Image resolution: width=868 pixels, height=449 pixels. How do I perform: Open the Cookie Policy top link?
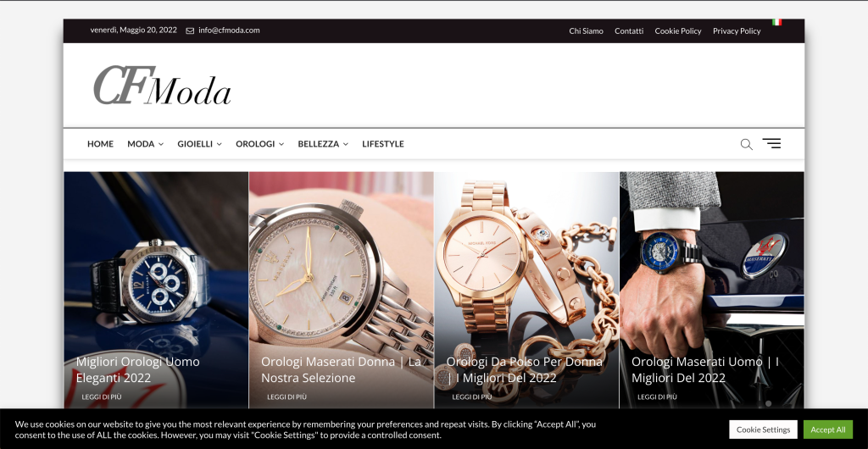point(677,31)
